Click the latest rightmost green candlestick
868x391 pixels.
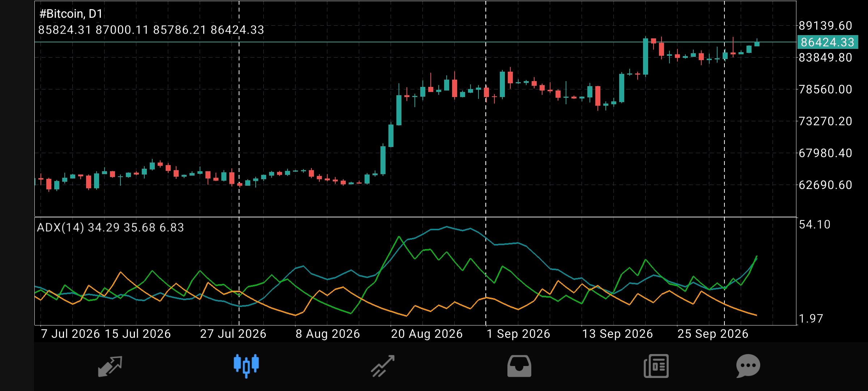(757, 43)
